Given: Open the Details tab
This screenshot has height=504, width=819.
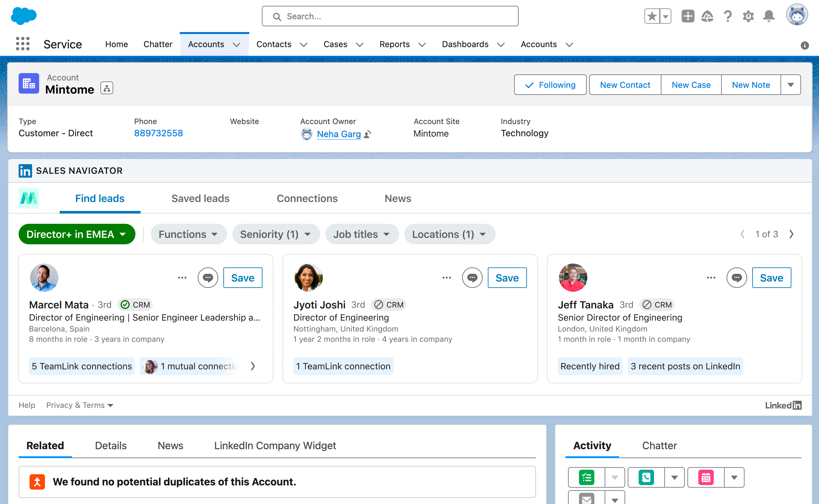Looking at the screenshot, I should 111,445.
